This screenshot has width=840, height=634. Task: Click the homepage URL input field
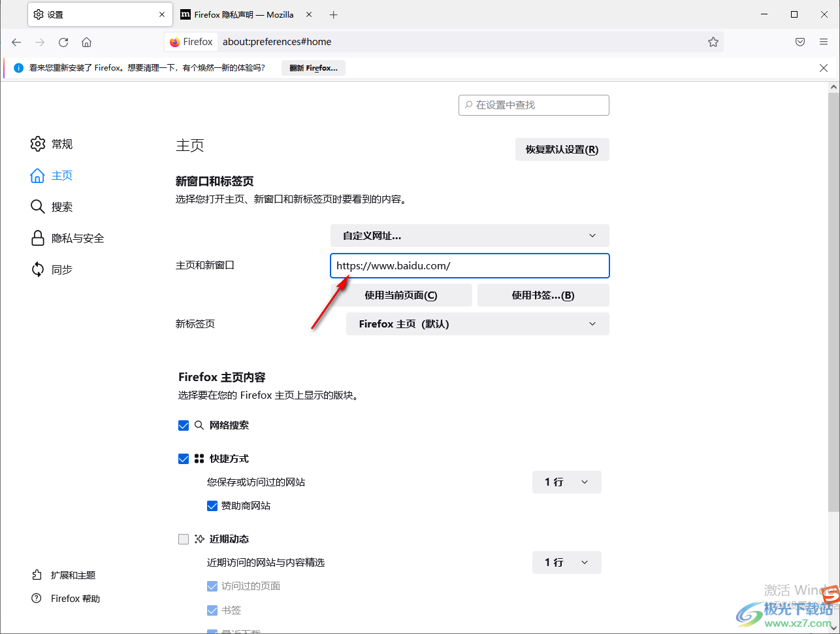[x=470, y=266]
